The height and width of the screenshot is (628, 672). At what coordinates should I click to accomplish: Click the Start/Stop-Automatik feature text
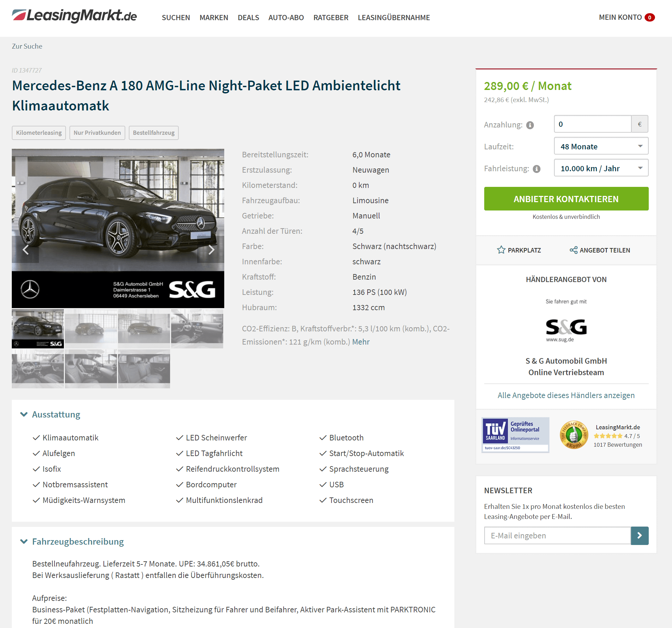coord(367,453)
